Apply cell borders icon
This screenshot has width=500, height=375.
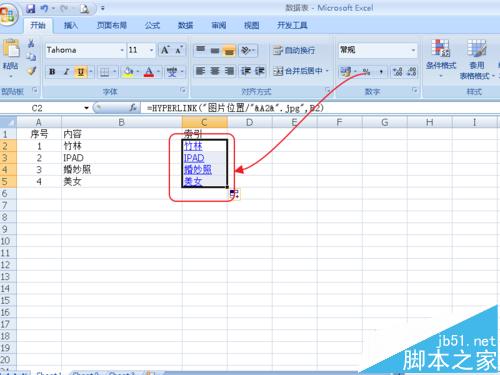pos(105,72)
